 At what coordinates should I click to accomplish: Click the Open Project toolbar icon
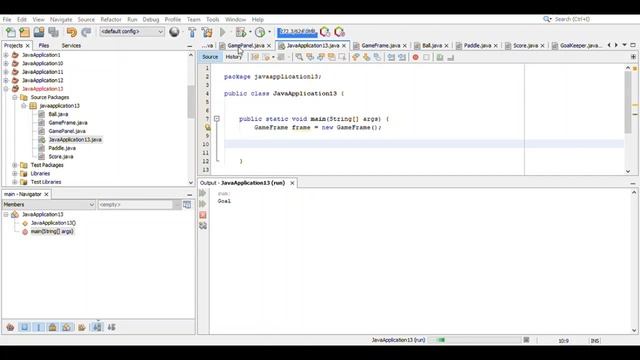(39, 32)
